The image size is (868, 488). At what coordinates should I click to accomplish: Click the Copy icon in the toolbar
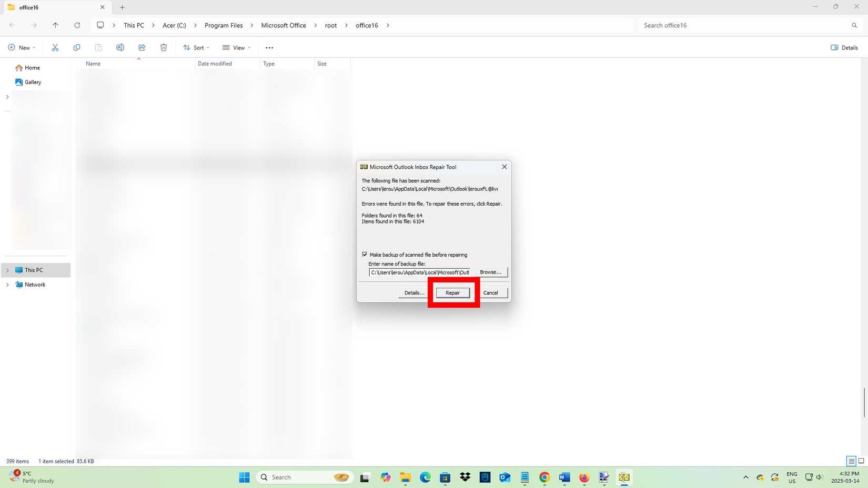(76, 47)
